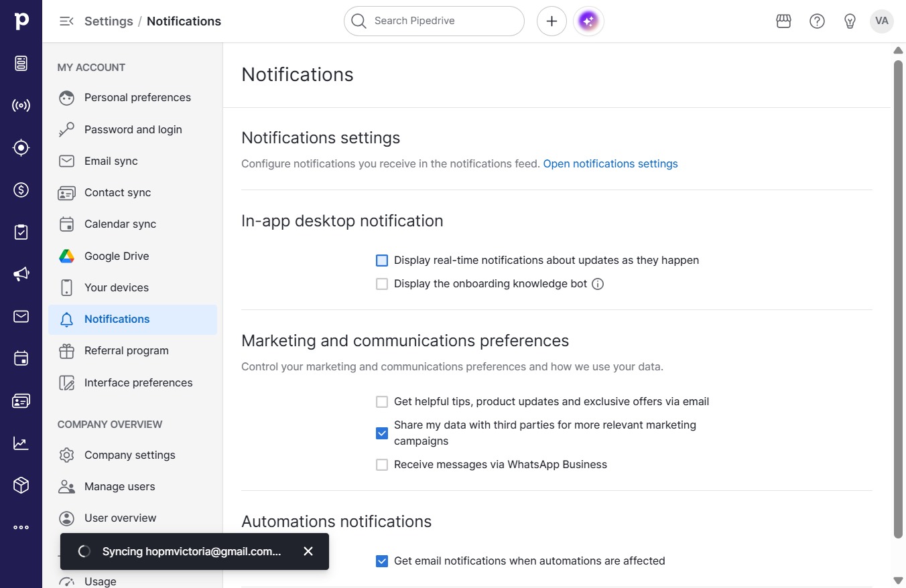Check Get helpful tips via email checkbox
The image size is (906, 588).
[382, 402]
